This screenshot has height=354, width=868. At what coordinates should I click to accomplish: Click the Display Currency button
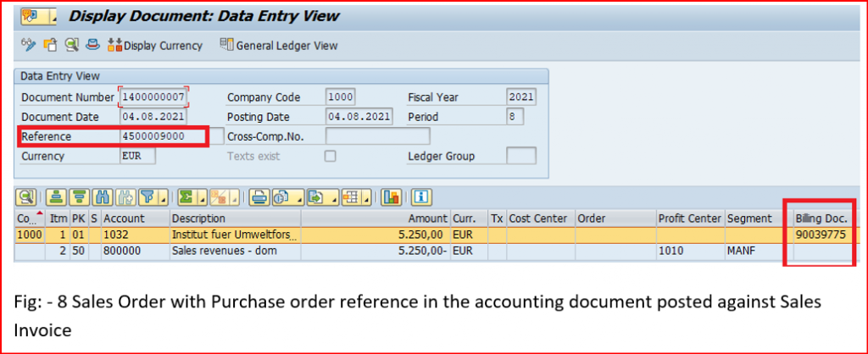[155, 46]
